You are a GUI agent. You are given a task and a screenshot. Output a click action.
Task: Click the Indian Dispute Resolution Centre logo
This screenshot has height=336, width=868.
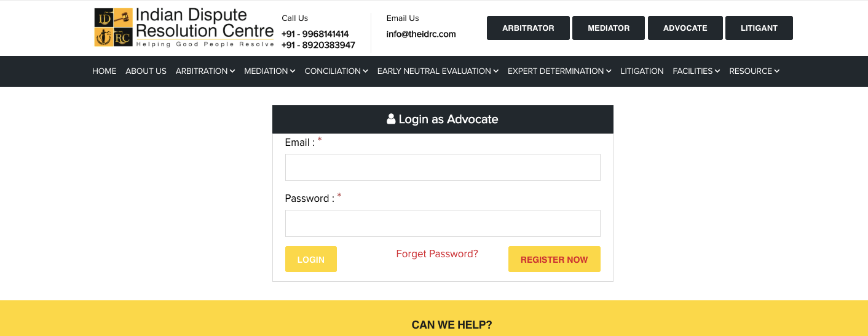(x=184, y=28)
